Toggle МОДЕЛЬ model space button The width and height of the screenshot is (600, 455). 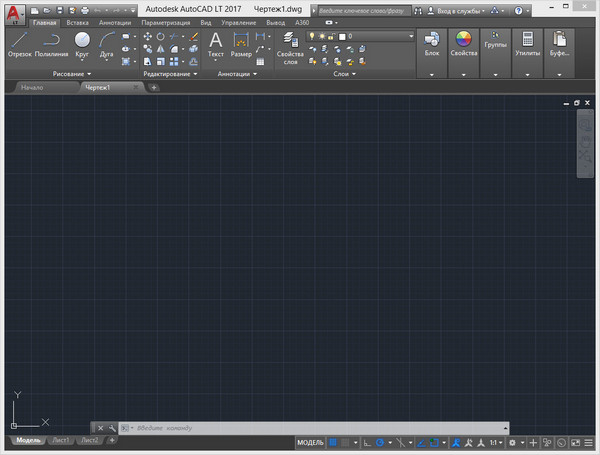[310, 443]
